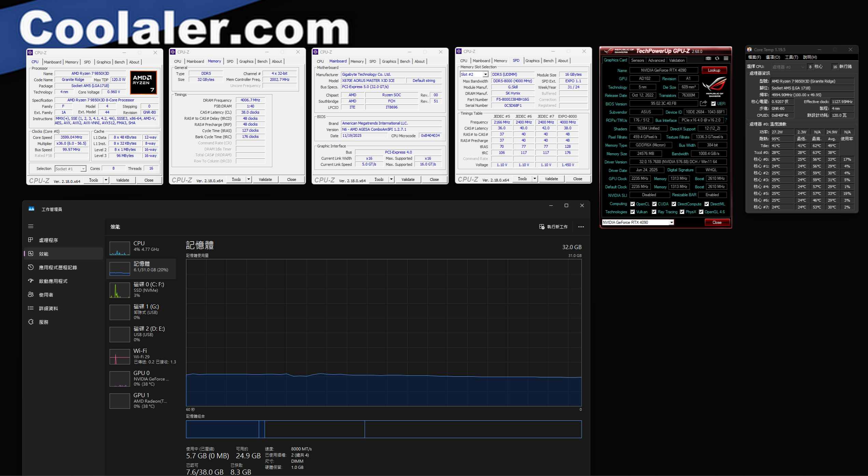Click GPU-Z refresh icon
The image size is (868, 476).
[x=717, y=59]
